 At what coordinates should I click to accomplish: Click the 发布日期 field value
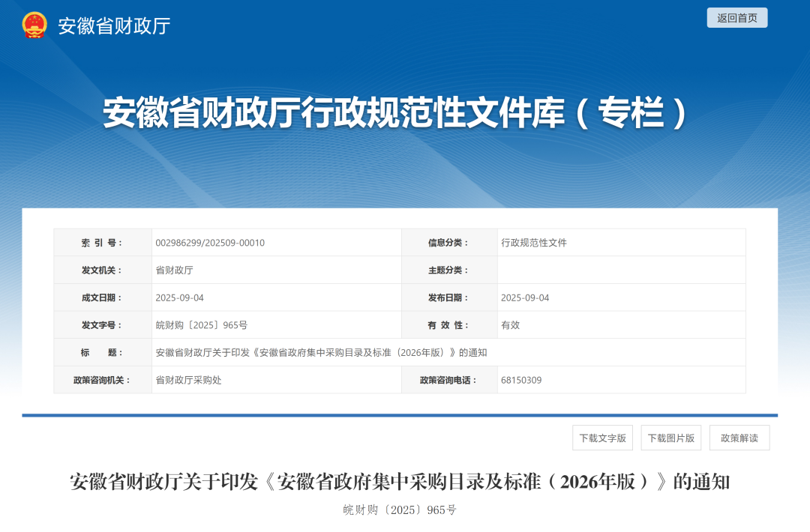(525, 297)
